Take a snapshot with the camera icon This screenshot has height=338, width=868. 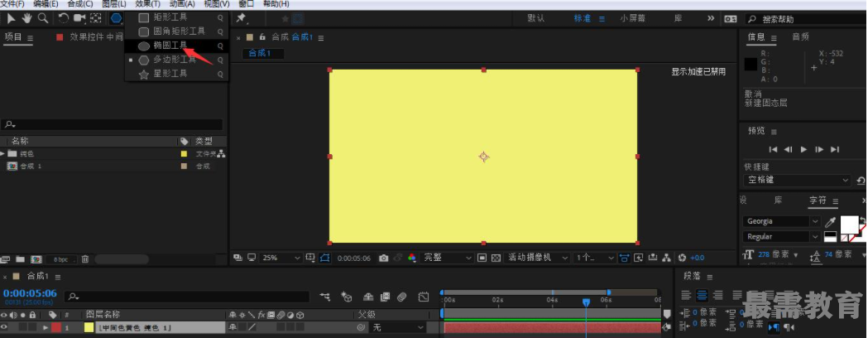384,258
